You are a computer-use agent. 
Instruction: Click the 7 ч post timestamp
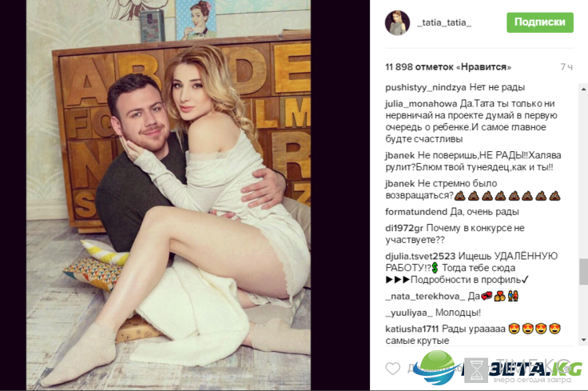click(566, 67)
